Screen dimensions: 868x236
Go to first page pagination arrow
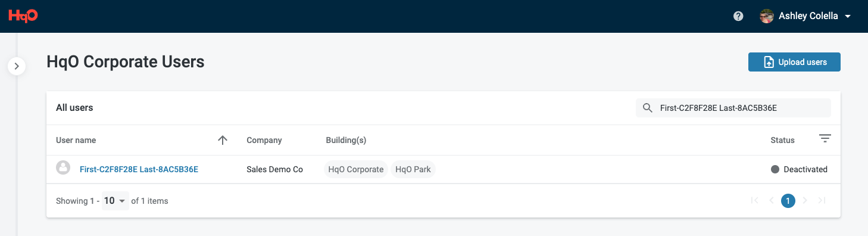[x=755, y=201]
